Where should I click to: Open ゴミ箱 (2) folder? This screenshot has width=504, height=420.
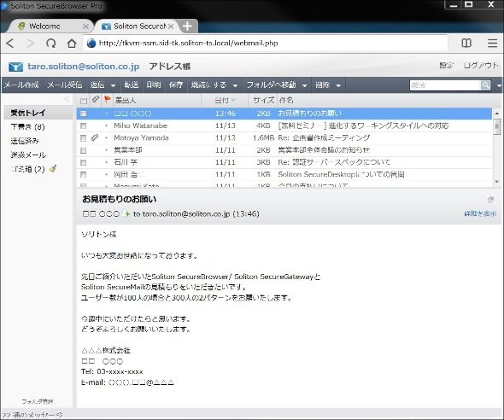coord(27,169)
